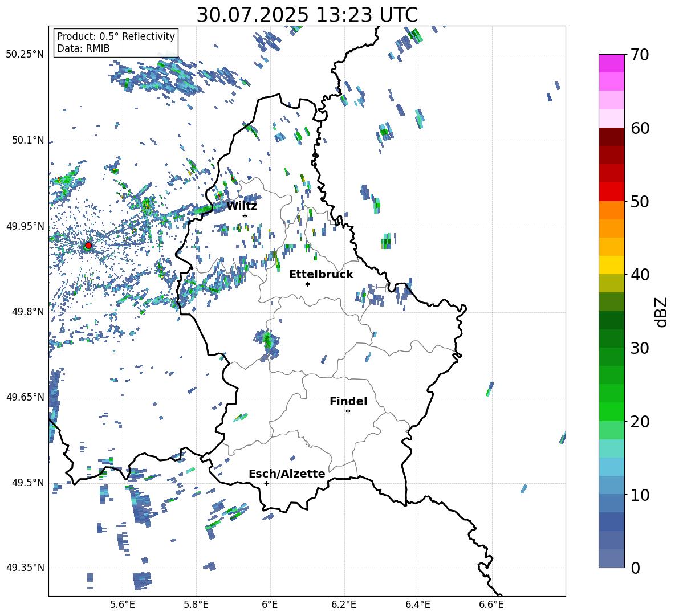Click the 50.25°N latitude label
Screen dimensions: 675x616
[x=25, y=55]
